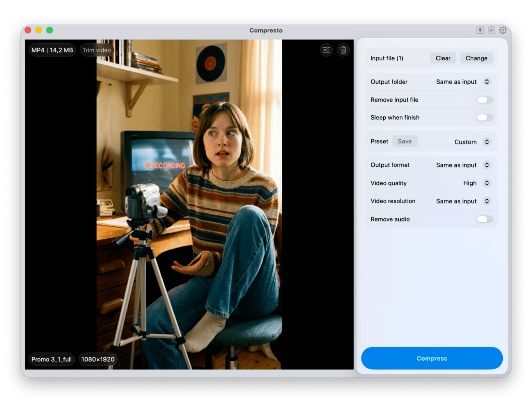Click the Clear button

[x=443, y=58]
